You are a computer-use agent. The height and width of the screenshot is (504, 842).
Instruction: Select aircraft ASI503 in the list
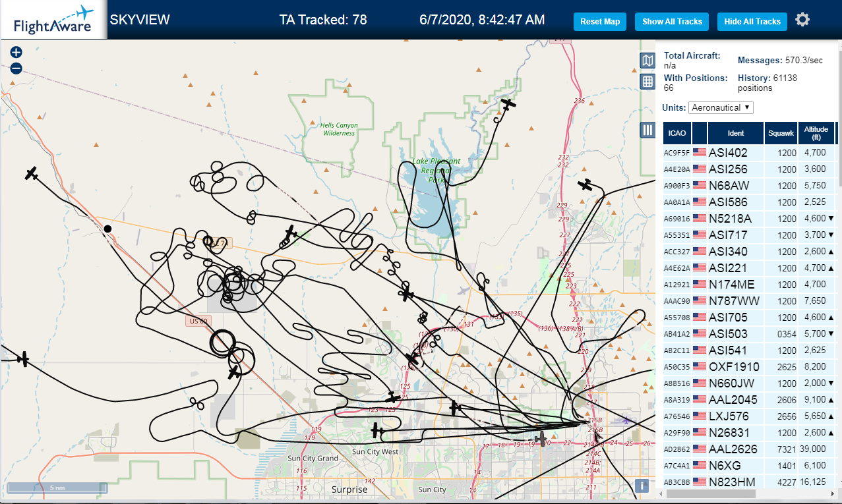tap(749, 334)
